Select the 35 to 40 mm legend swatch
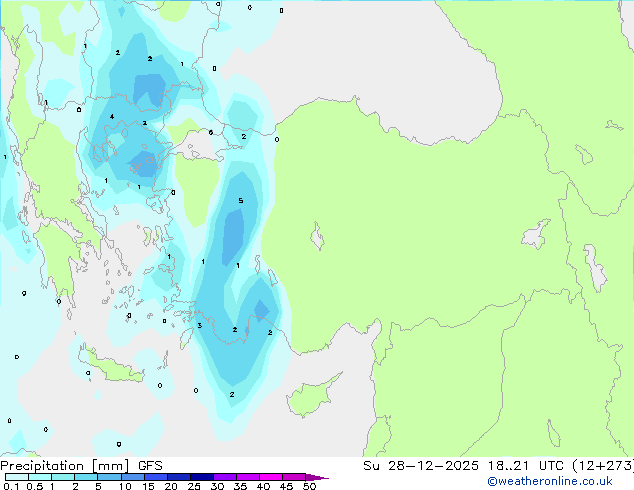This screenshot has width=634, height=490. pos(247,477)
